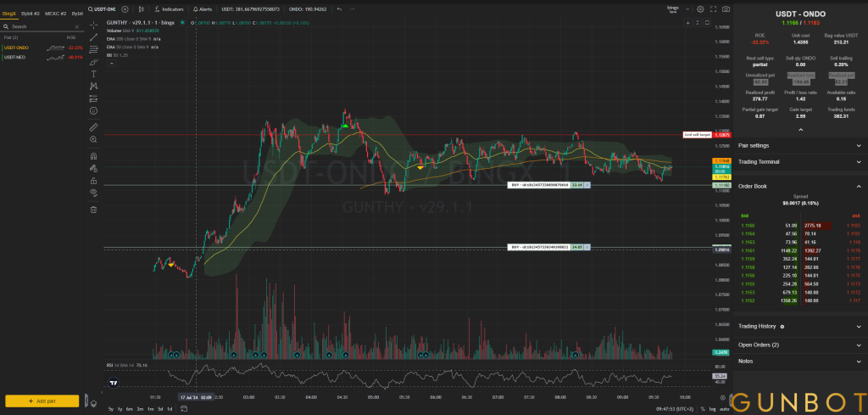
Task: Activate the zoom in tool
Action: 93,139
